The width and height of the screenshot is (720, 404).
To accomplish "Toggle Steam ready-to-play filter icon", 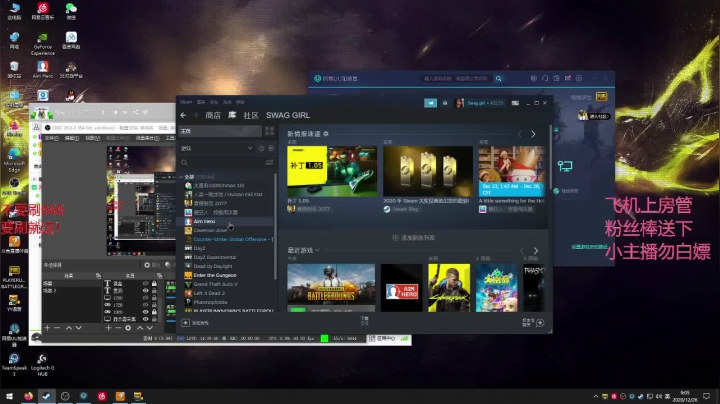I will 271,148.
